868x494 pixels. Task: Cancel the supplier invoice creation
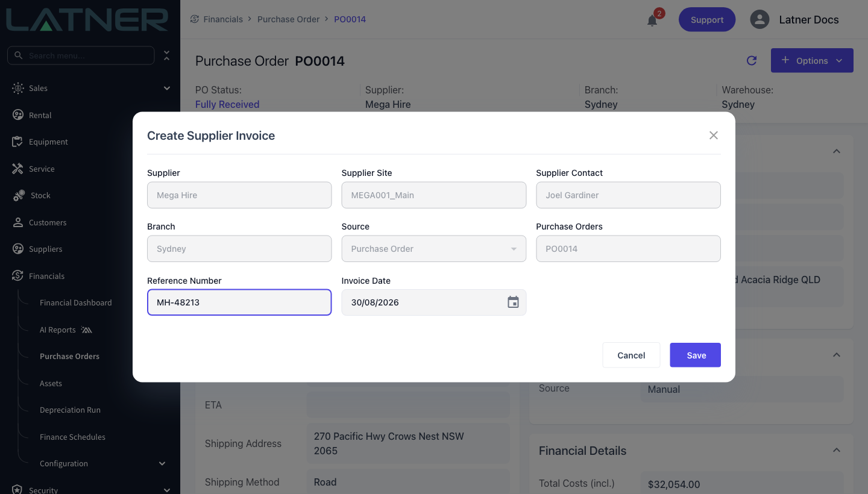[x=631, y=355]
